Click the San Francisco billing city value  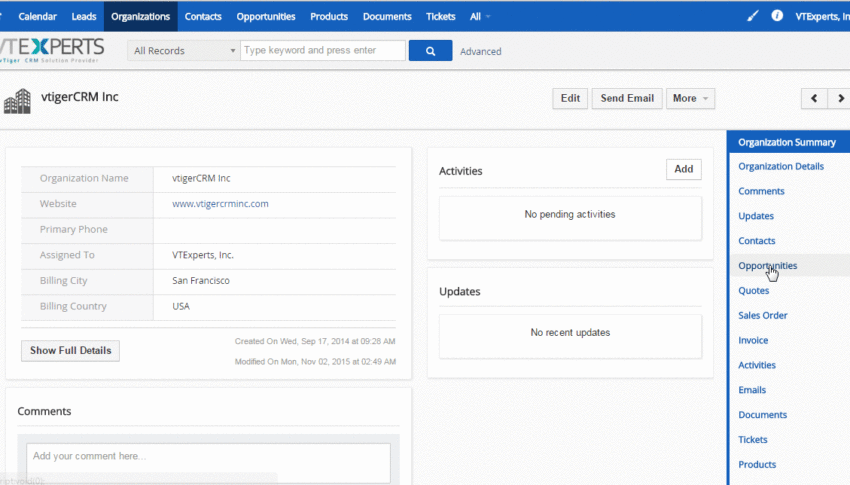[x=201, y=281]
